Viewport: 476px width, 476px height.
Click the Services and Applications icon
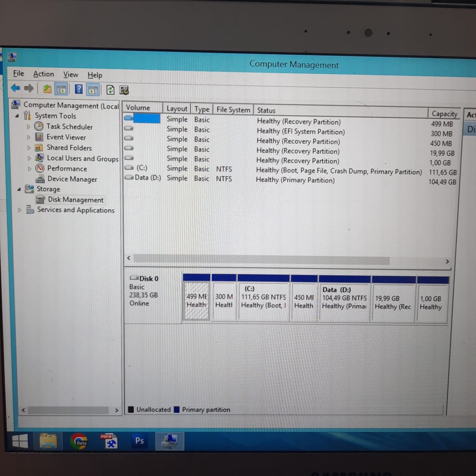point(30,210)
